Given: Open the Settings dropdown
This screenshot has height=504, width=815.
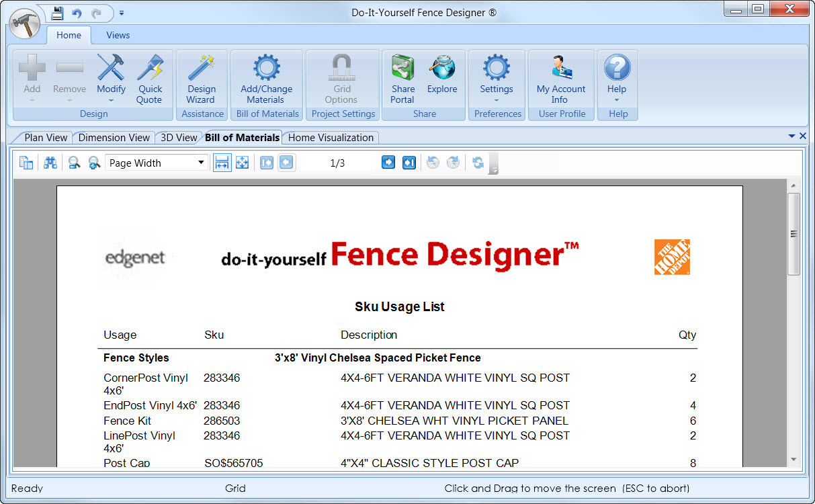Looking at the screenshot, I should pyautogui.click(x=497, y=79).
